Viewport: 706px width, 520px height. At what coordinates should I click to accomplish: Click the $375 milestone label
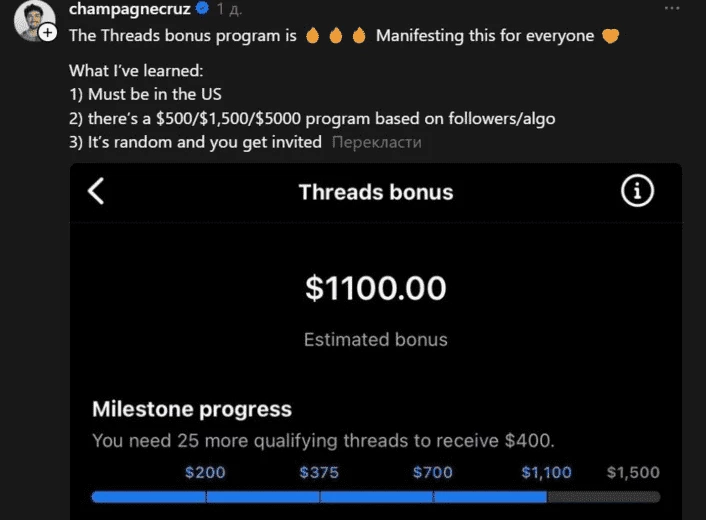click(x=319, y=472)
